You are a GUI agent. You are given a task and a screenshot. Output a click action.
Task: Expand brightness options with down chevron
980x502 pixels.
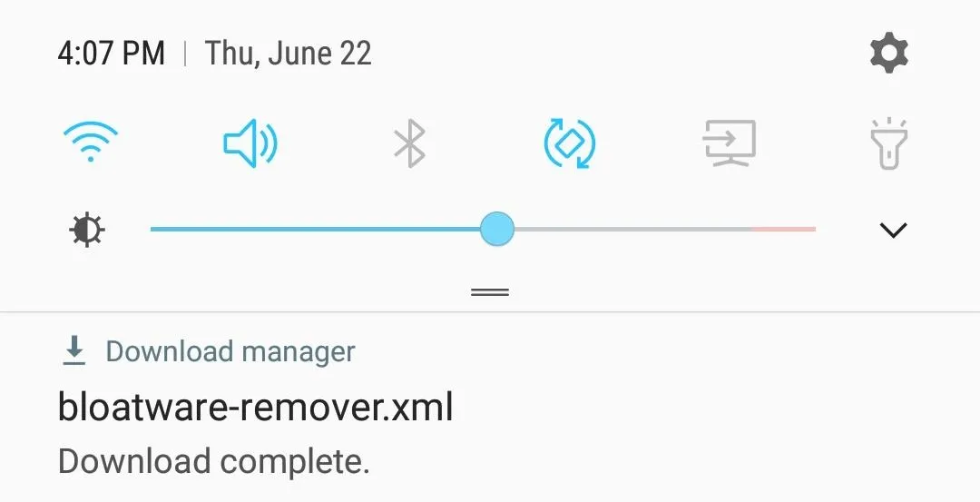click(893, 230)
